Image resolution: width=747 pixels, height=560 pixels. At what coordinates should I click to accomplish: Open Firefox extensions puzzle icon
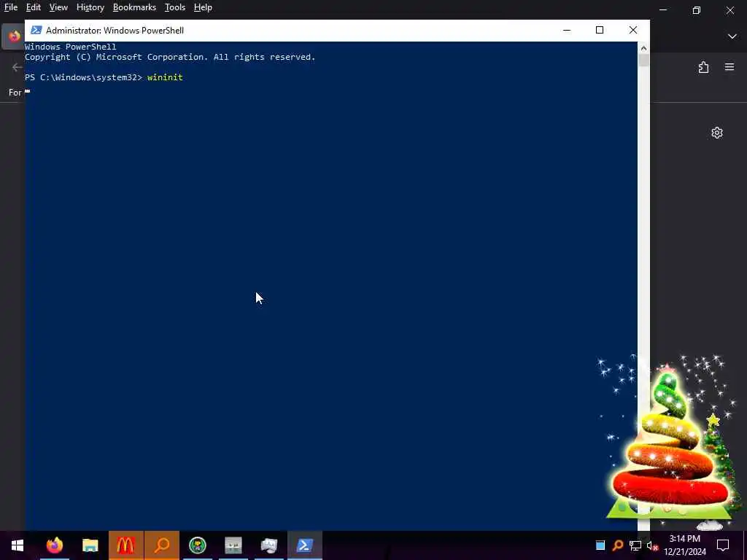coord(704,67)
